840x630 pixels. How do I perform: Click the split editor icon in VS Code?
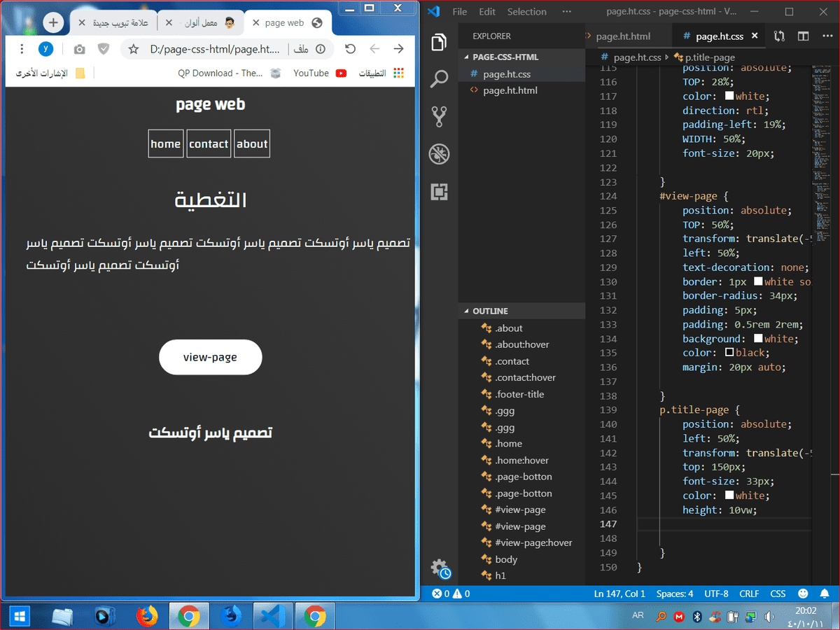click(804, 36)
